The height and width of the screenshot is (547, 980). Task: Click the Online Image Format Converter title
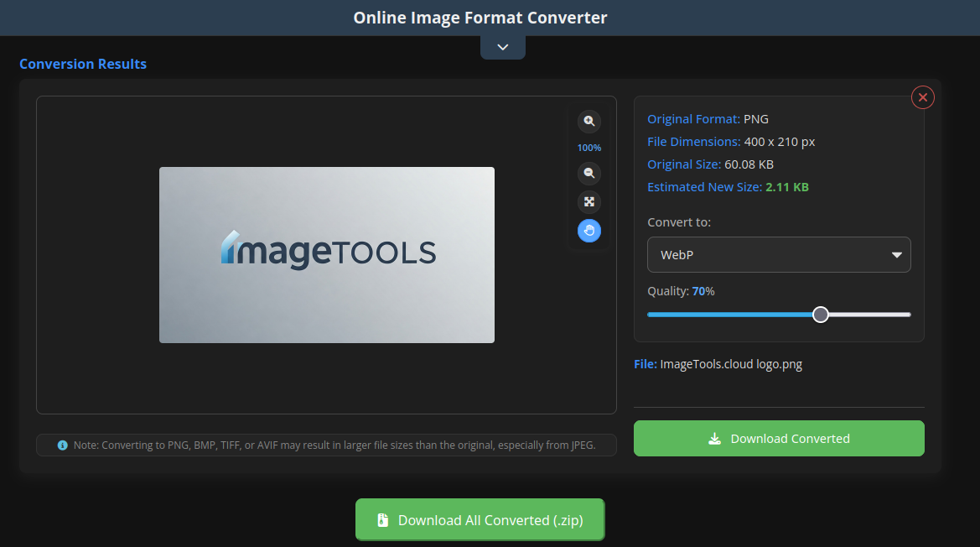(x=480, y=18)
